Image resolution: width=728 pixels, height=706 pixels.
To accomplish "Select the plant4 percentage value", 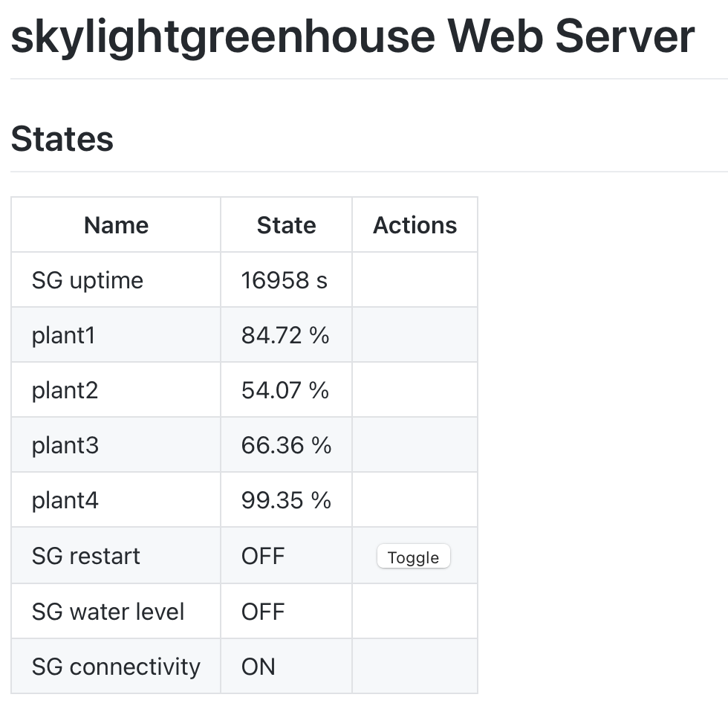I will click(286, 500).
